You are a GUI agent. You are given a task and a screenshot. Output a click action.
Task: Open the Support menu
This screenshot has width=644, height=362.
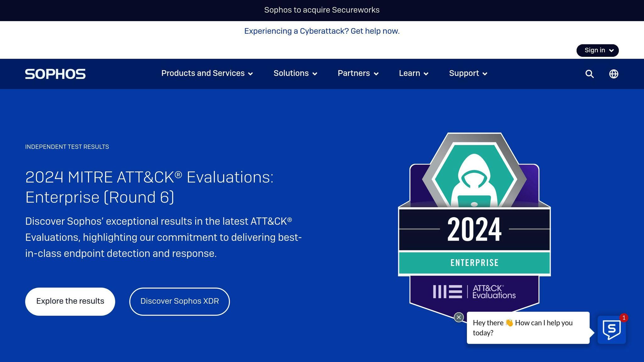pos(468,73)
